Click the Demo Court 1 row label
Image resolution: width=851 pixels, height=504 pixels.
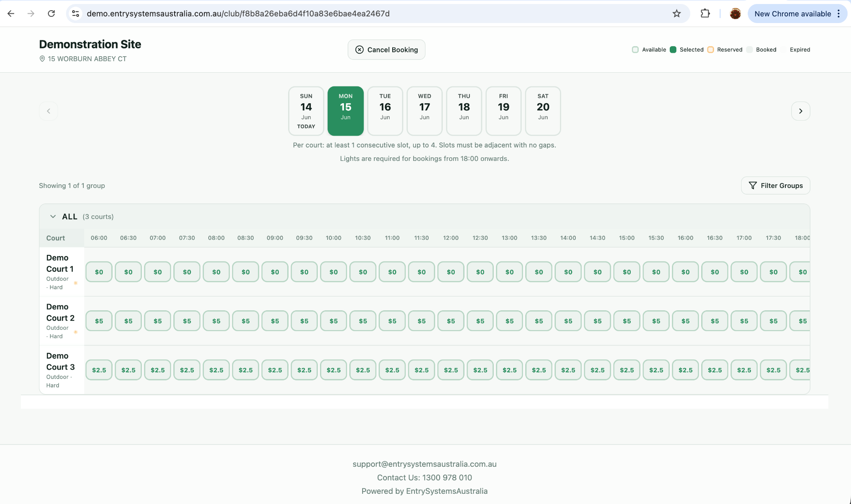pos(60,263)
